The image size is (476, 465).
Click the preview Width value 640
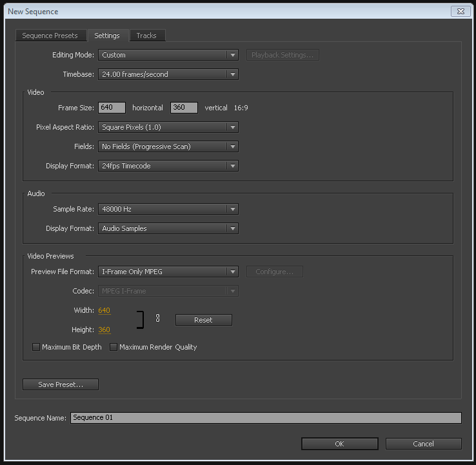pyautogui.click(x=104, y=310)
